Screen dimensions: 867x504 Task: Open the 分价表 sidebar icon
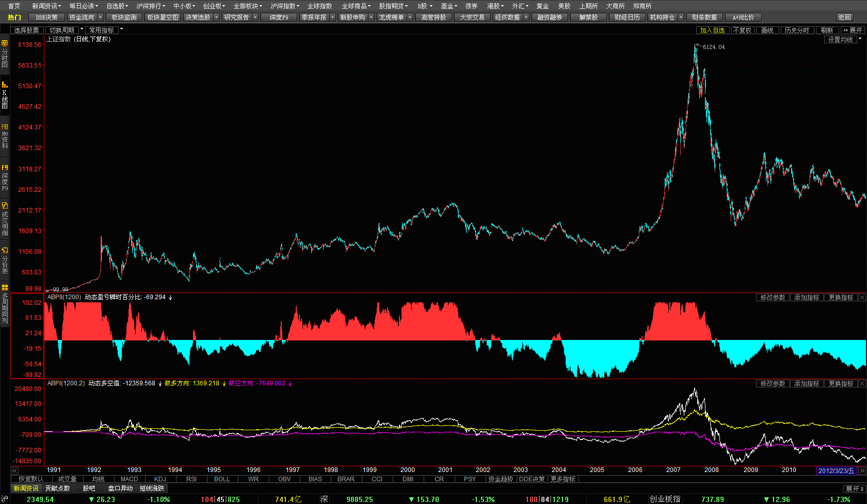point(5,261)
